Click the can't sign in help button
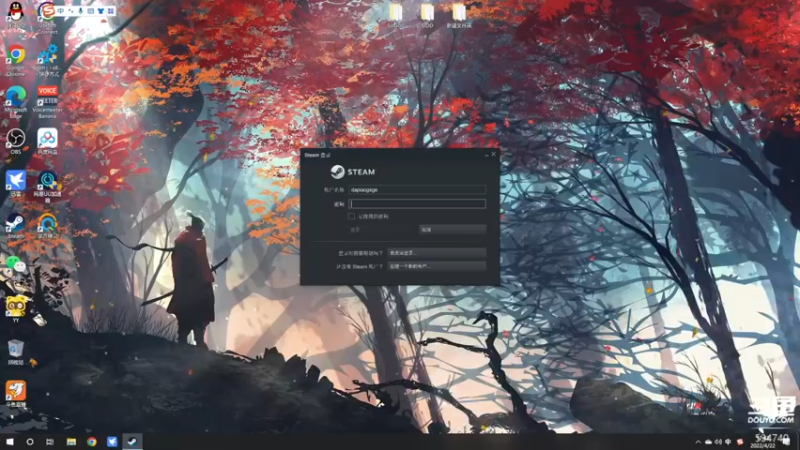Screen dimensions: 800x450 (436, 253)
